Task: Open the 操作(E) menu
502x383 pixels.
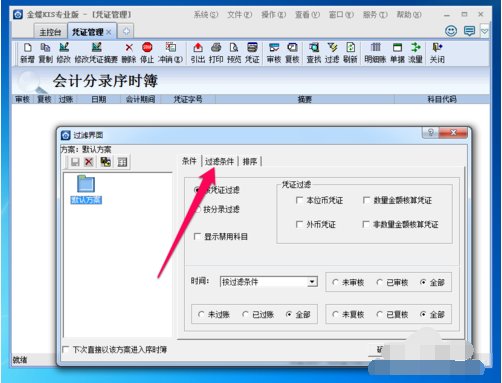Action: [273, 15]
